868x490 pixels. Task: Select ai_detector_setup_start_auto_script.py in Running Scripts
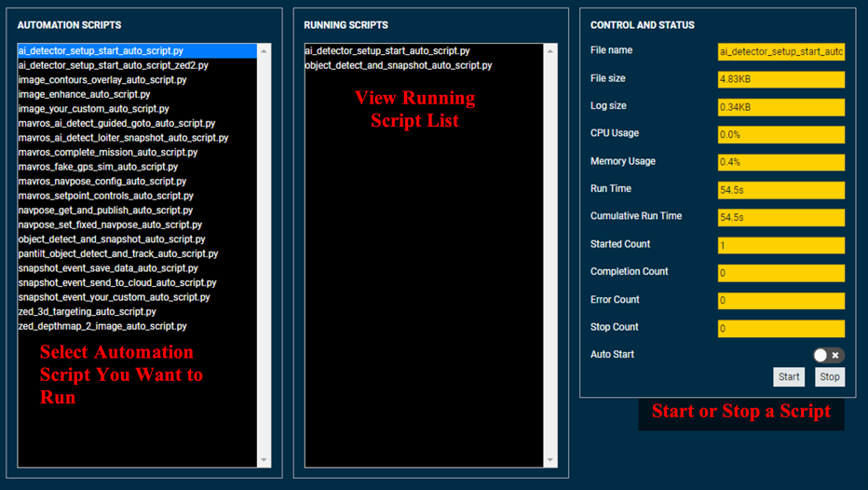[x=424, y=51]
